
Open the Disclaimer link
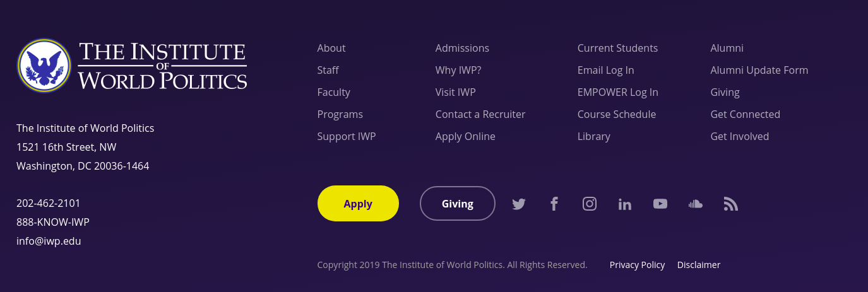699,265
